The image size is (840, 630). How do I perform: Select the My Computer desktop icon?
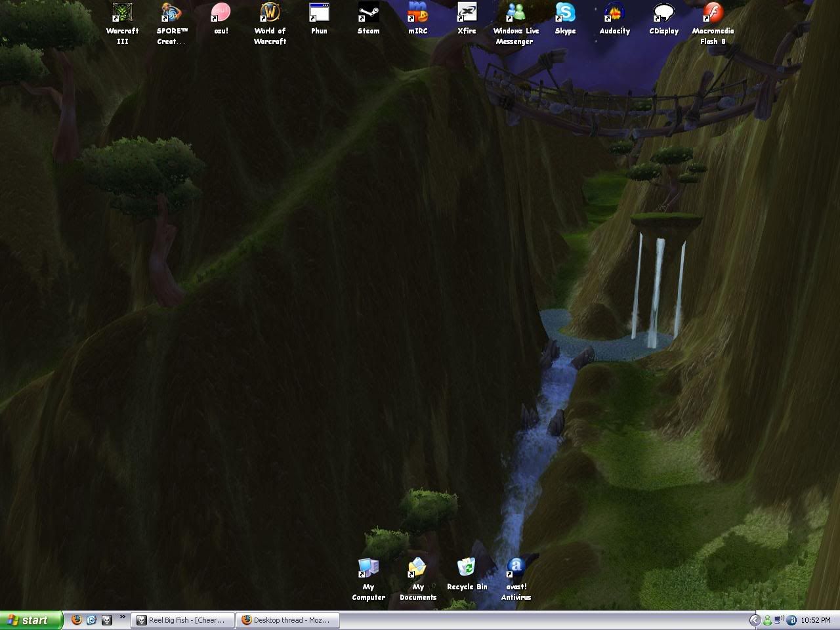point(368,579)
